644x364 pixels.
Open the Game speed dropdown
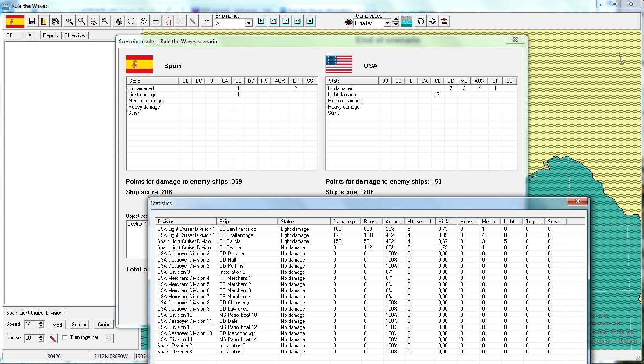point(388,23)
